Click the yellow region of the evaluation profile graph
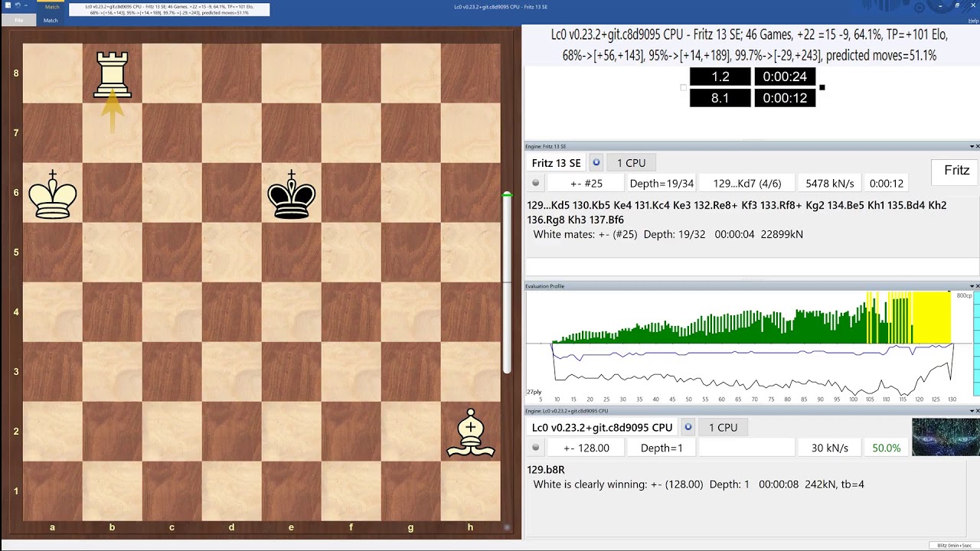Image resolution: width=980 pixels, height=551 pixels. coord(932,318)
